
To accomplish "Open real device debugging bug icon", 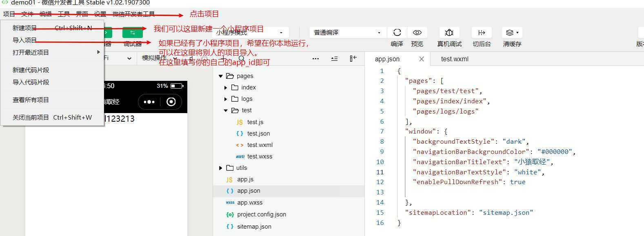I will 449,32.
